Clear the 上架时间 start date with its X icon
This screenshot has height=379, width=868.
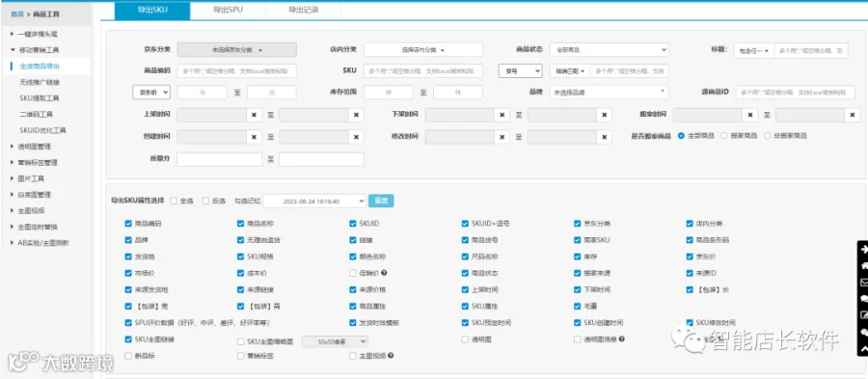[x=254, y=115]
